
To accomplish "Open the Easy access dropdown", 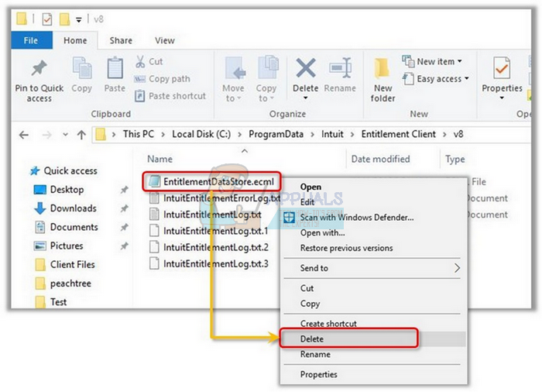I will click(436, 79).
